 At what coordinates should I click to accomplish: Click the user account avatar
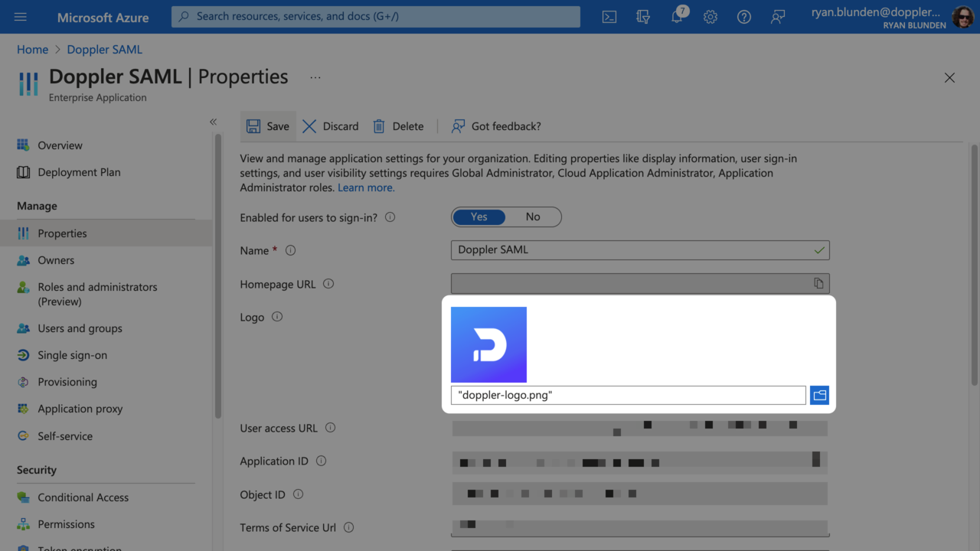pos(962,17)
